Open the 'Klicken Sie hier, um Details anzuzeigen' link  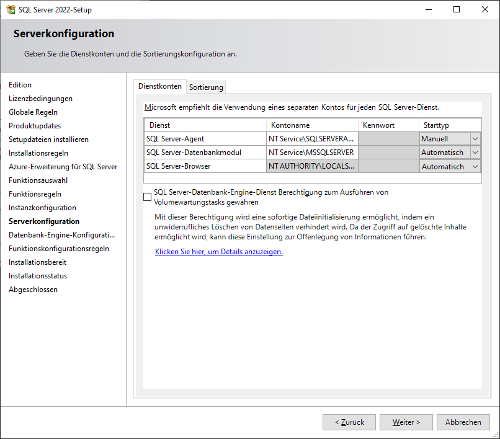pyautogui.click(x=219, y=251)
